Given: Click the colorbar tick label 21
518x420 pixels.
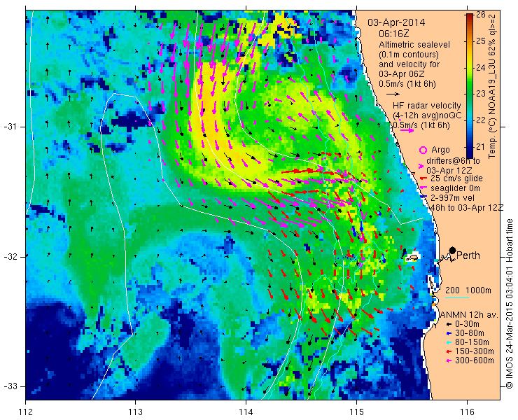Looking at the screenshot, I should tap(480, 147).
